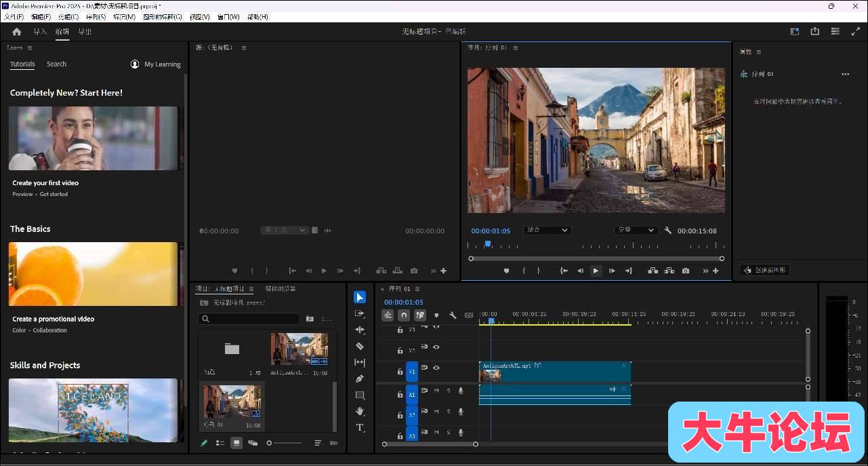
Task: Open Program monitor settings wrench
Action: point(668,231)
